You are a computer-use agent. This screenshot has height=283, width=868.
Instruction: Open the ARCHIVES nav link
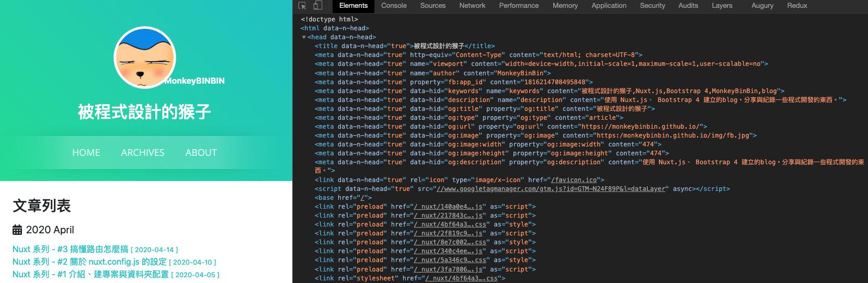(143, 153)
